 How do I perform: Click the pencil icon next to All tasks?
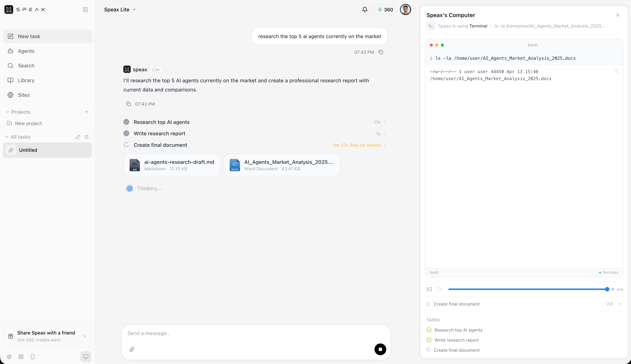(78, 137)
